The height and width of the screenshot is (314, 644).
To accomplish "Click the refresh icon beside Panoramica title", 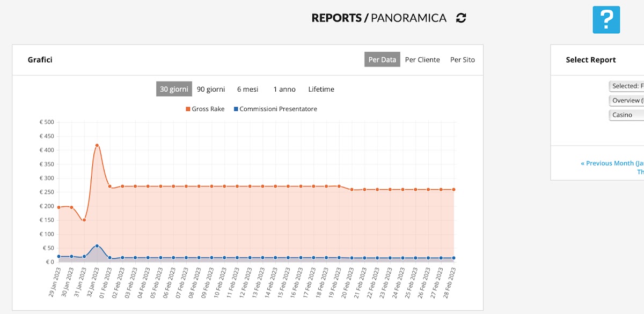I will (x=461, y=18).
